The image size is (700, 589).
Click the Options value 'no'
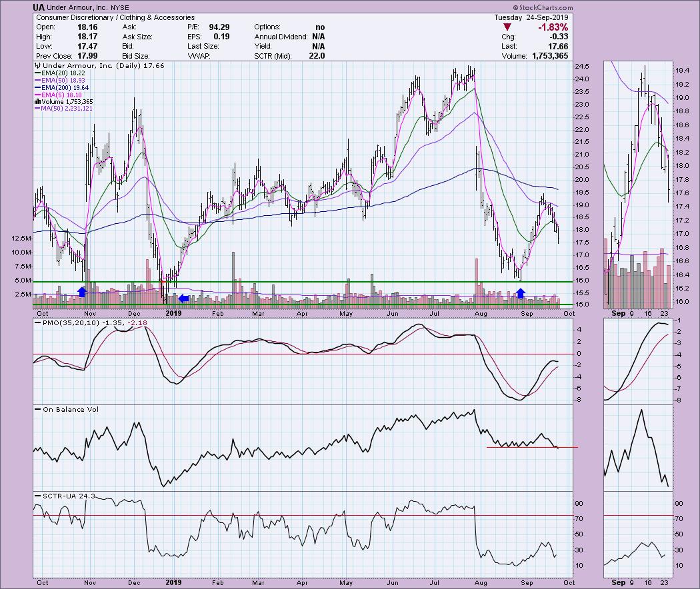(x=320, y=27)
